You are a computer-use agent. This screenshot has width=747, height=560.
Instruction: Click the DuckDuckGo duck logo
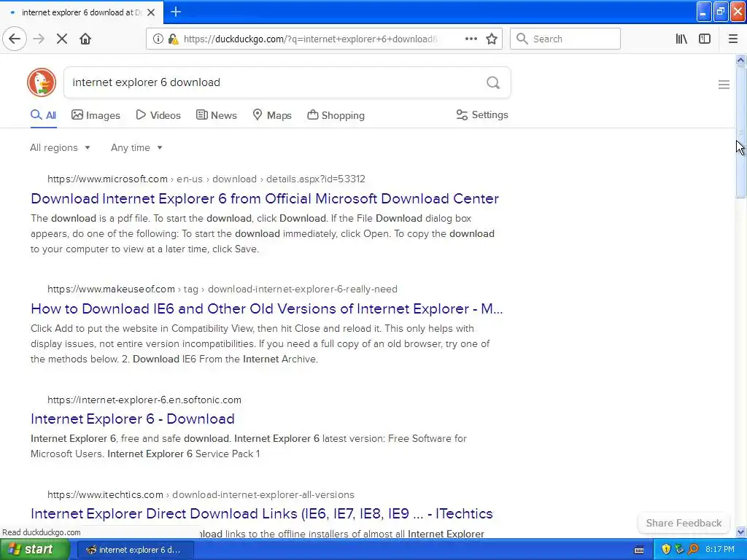pos(42,82)
